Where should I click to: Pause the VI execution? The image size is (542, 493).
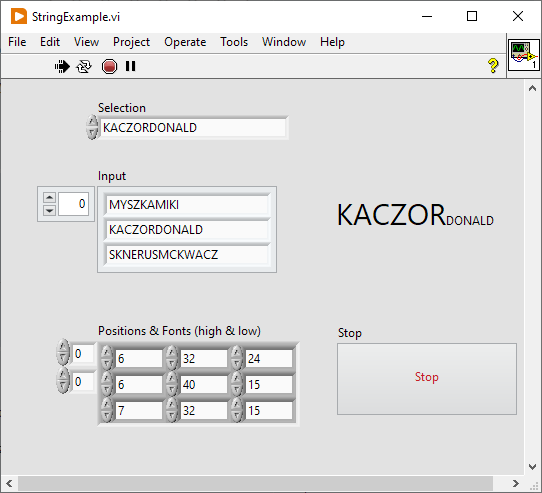click(130, 66)
